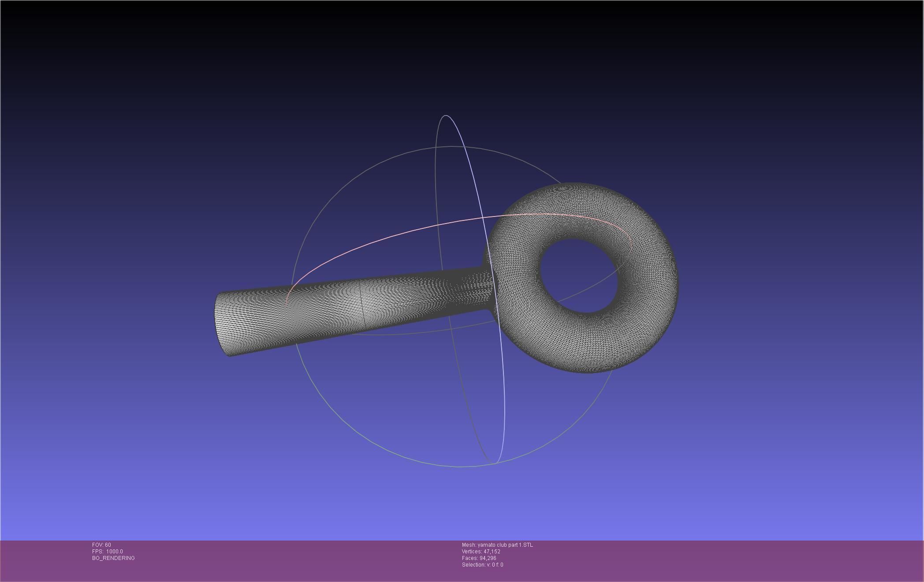Click the Faces: 94,296 count
This screenshot has width=924, height=582.
point(479,558)
